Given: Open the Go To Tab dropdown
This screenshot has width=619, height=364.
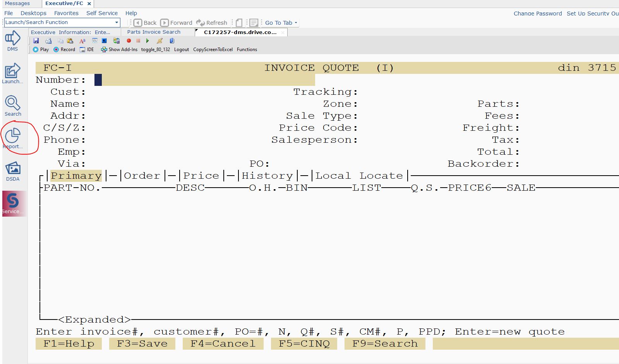Looking at the screenshot, I should click(x=281, y=23).
